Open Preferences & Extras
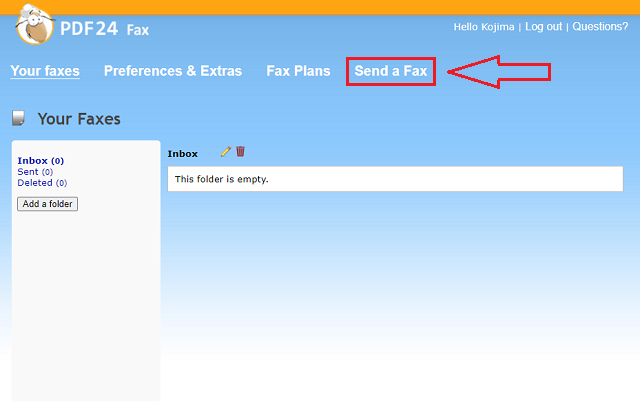The width and height of the screenshot is (640, 408). tap(173, 71)
